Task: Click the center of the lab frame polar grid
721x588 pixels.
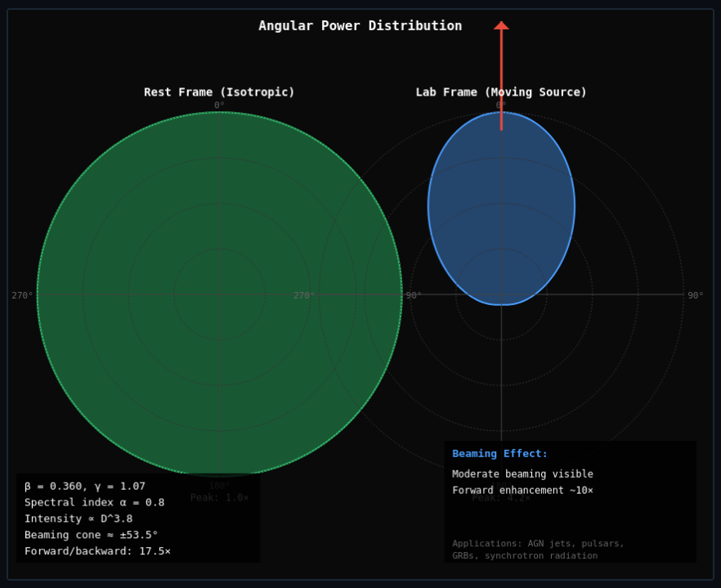Action: [x=501, y=294]
